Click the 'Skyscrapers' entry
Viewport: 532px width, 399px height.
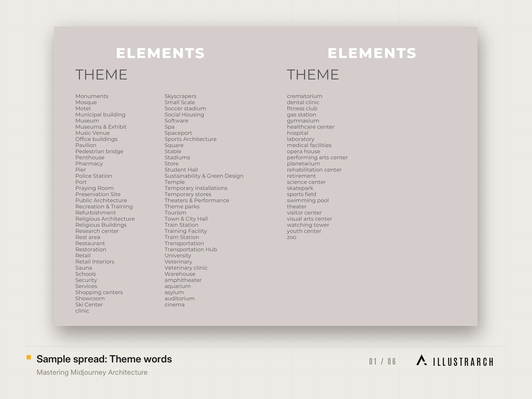coord(181,96)
